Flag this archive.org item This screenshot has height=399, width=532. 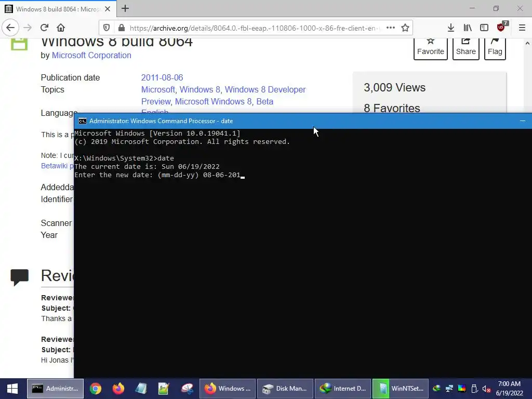click(x=495, y=48)
